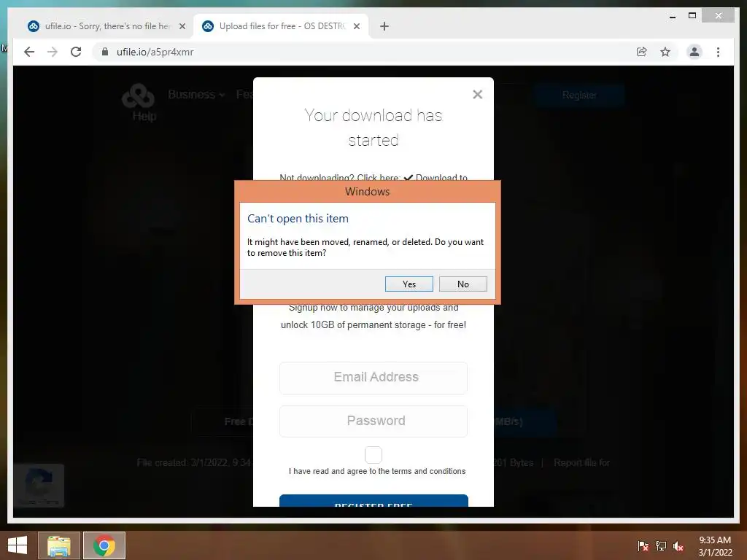The image size is (747, 560).
Task: Focus the Email Address field
Action: coord(373,378)
